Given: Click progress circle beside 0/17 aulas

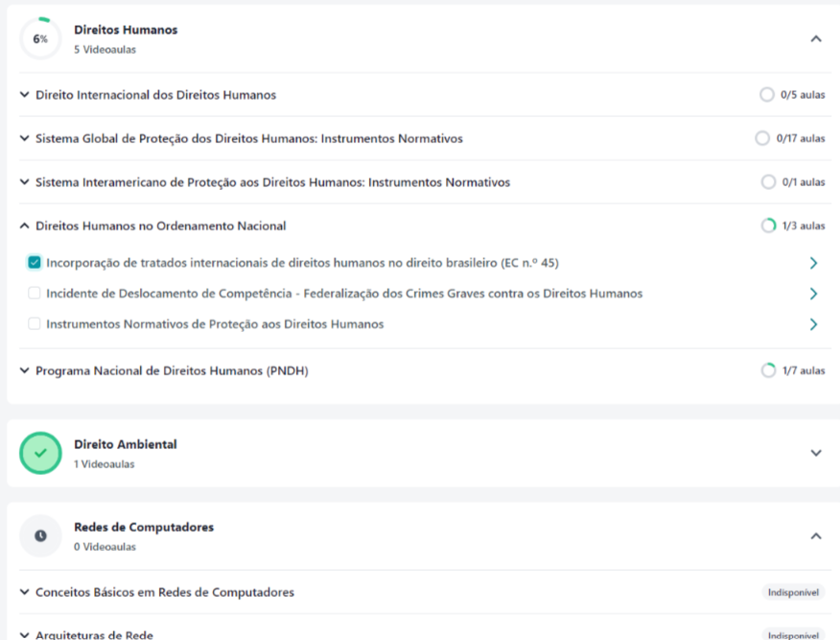Looking at the screenshot, I should (x=762, y=138).
